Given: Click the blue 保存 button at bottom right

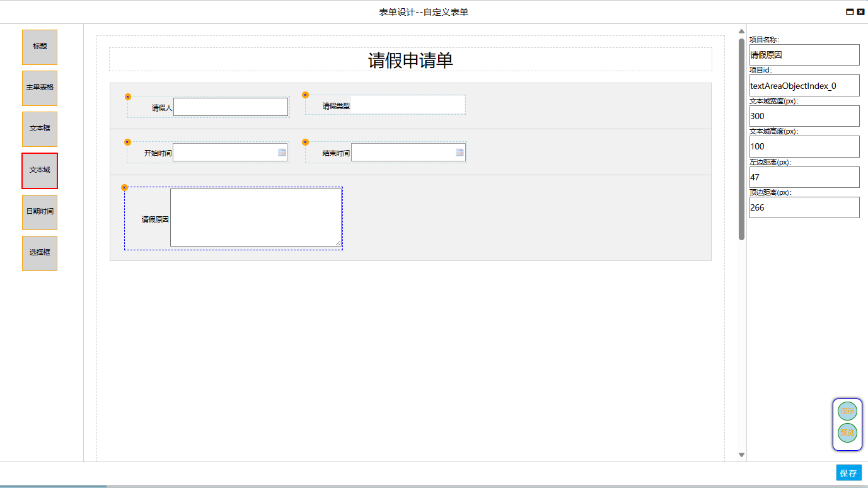Looking at the screenshot, I should click(x=848, y=473).
